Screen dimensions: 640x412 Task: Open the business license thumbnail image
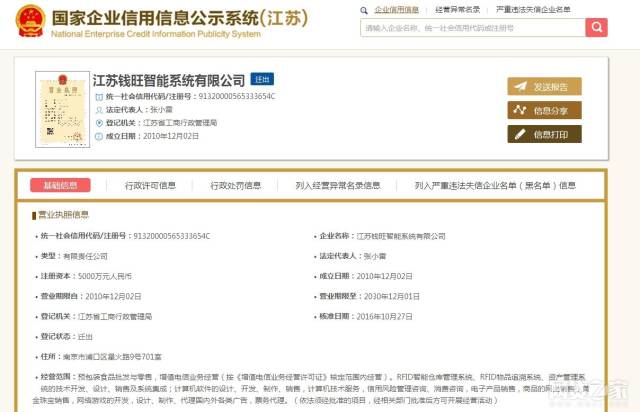tap(62, 109)
